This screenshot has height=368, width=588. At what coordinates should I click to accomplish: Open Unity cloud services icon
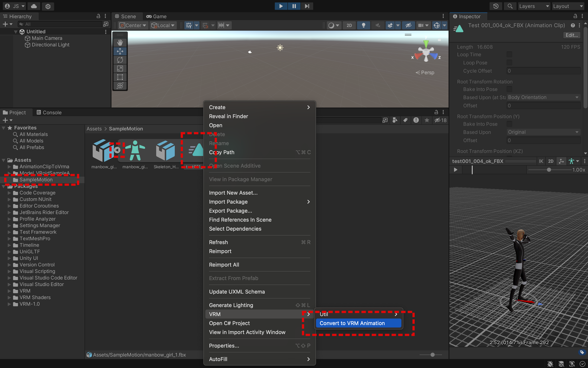[34, 6]
